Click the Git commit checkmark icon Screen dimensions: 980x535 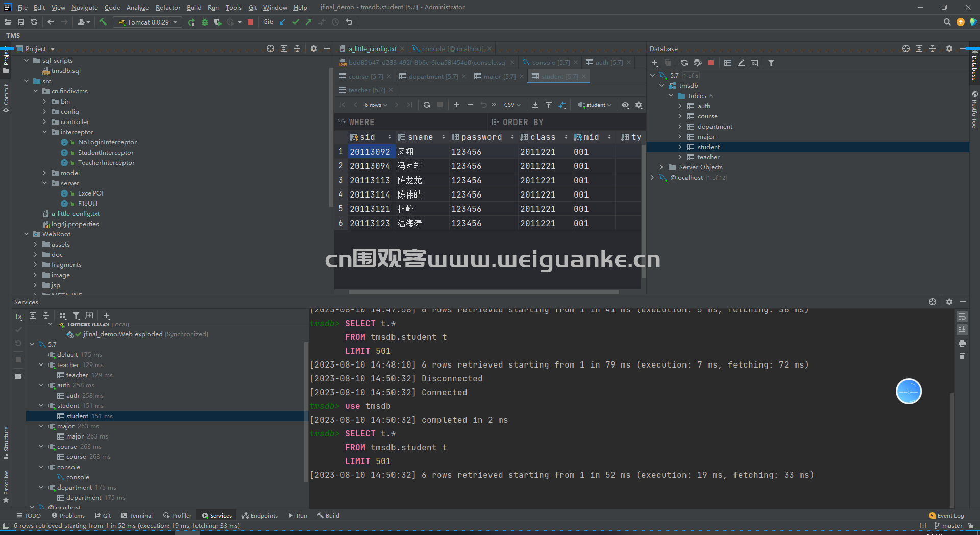click(x=296, y=22)
